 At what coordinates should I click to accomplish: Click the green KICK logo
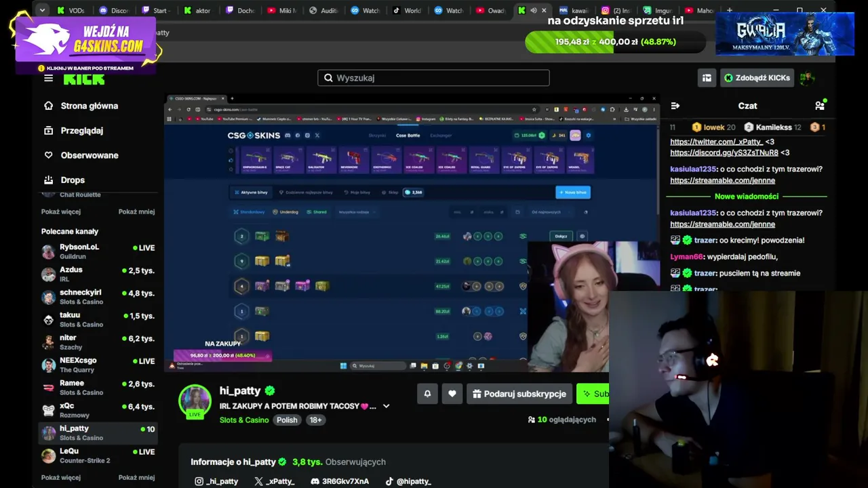click(x=84, y=79)
